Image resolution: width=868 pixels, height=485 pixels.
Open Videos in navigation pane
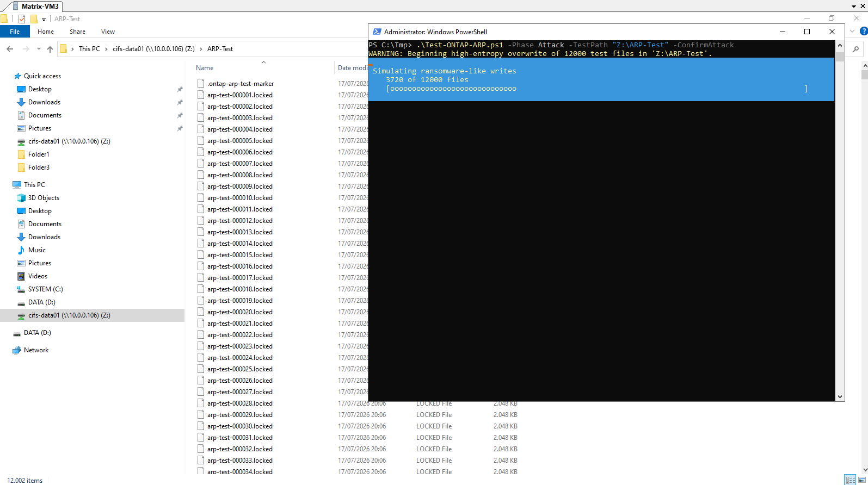[38, 276]
